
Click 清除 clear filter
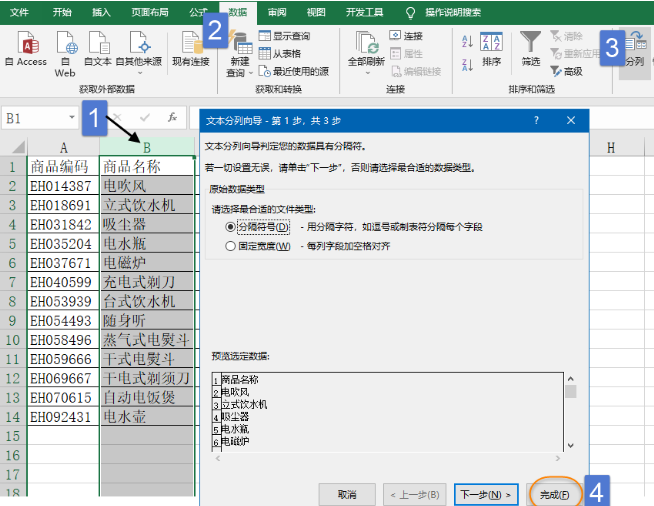click(x=566, y=36)
